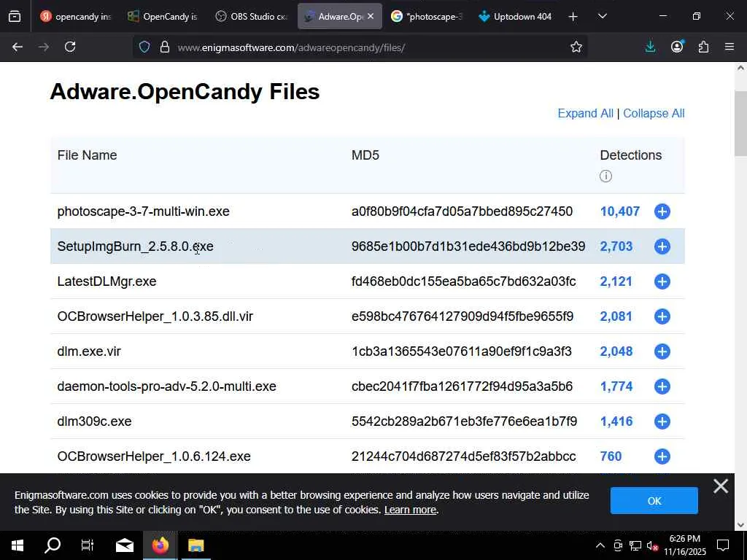View site security padlock info
The height and width of the screenshot is (560, 747).
165,47
